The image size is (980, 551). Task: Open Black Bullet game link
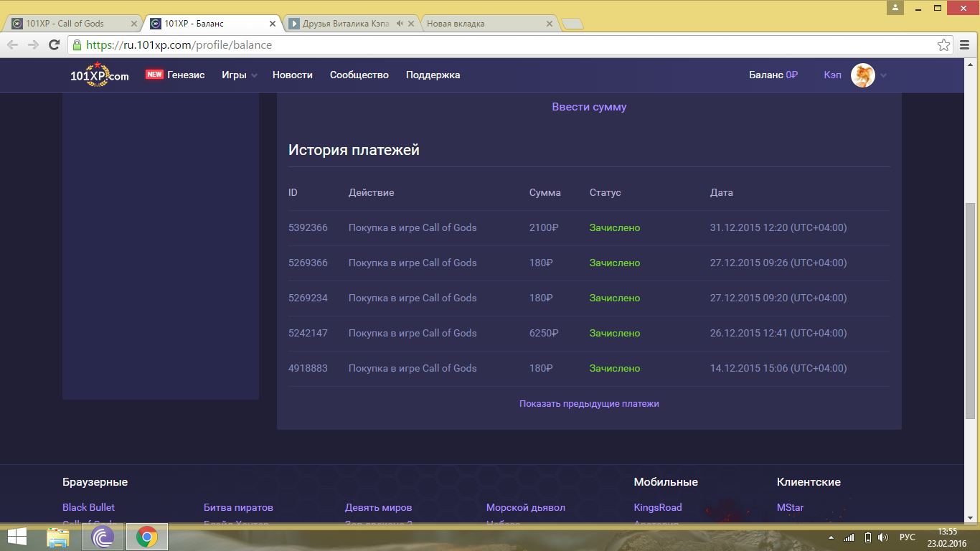point(88,507)
